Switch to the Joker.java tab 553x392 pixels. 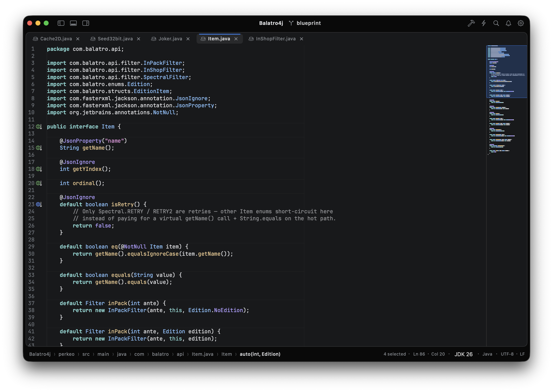(x=170, y=39)
